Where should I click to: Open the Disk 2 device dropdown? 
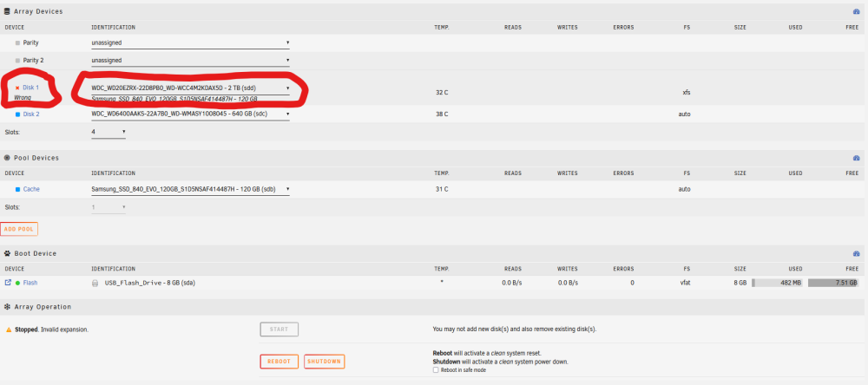click(190, 114)
